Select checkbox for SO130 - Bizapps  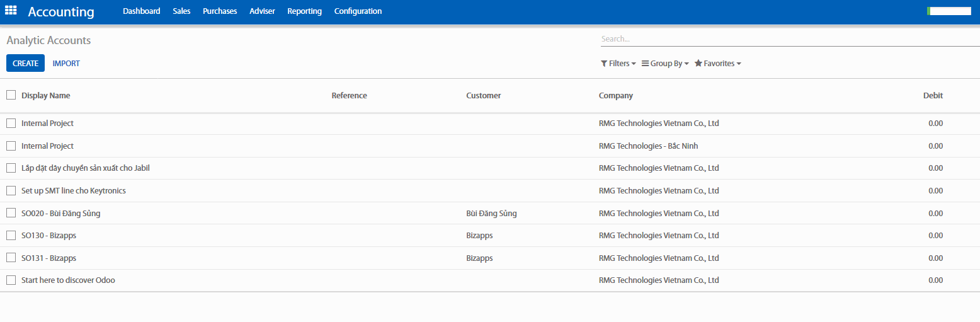coord(11,235)
